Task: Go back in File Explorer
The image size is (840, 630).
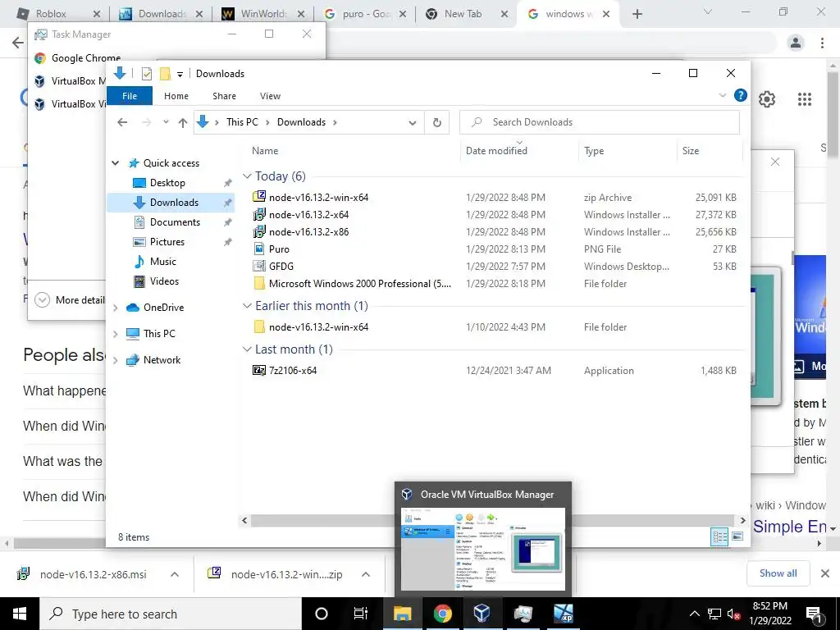Action: pyautogui.click(x=122, y=123)
